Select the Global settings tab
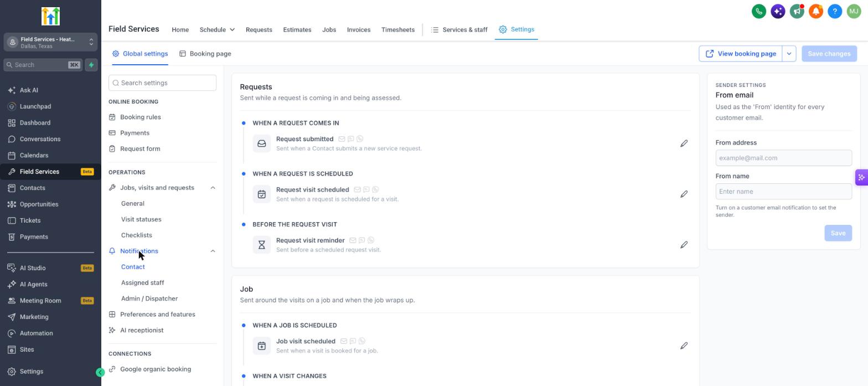This screenshot has height=386, width=868. pos(140,54)
